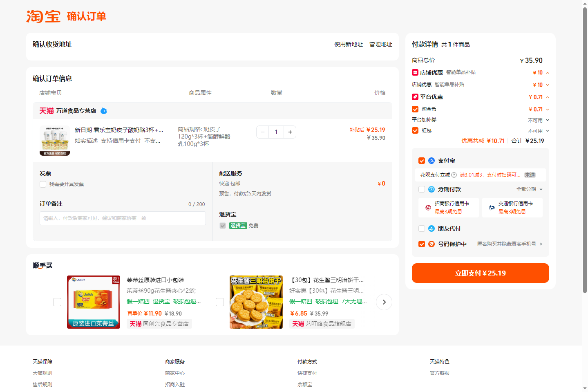Open 号码保护中 details arrow

541,244
